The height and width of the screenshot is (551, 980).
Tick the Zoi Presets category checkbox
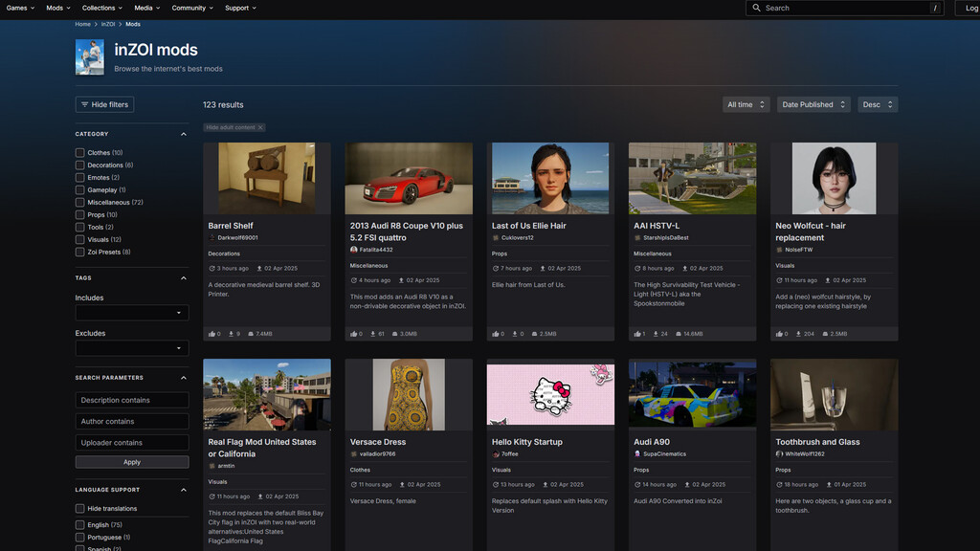[x=80, y=253]
